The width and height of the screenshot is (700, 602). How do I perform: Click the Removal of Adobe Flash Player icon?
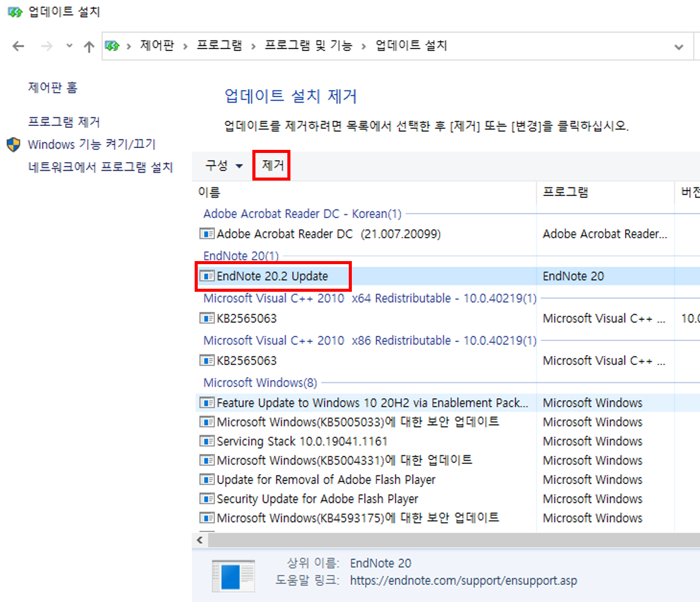[x=206, y=480]
